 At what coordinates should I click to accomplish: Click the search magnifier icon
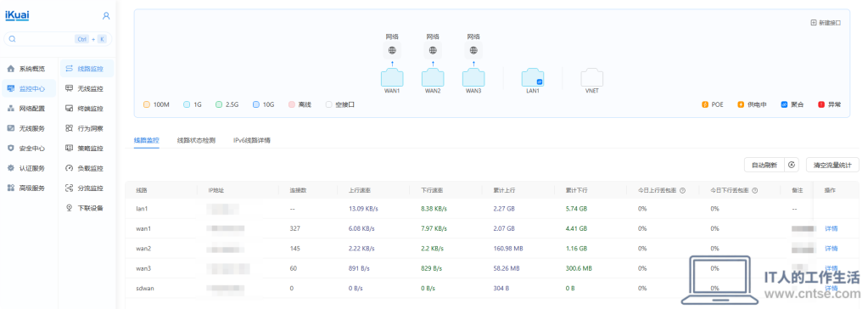tap(12, 39)
